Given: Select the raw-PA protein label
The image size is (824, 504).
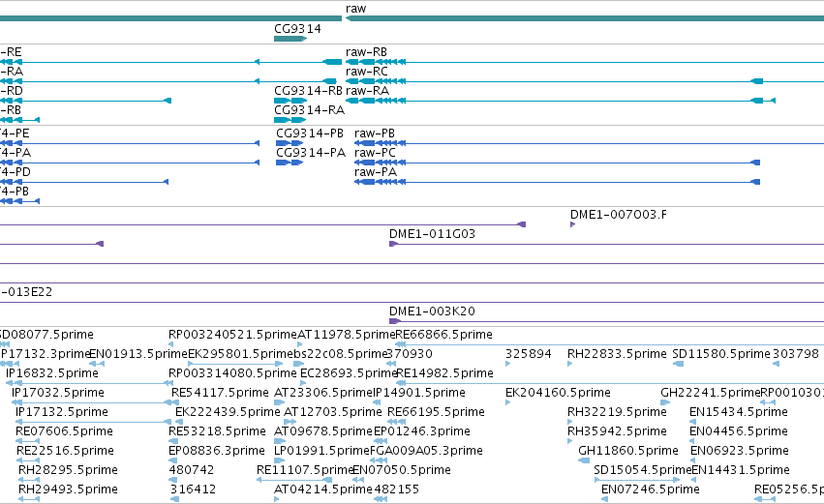Looking at the screenshot, I should pyautogui.click(x=376, y=172).
